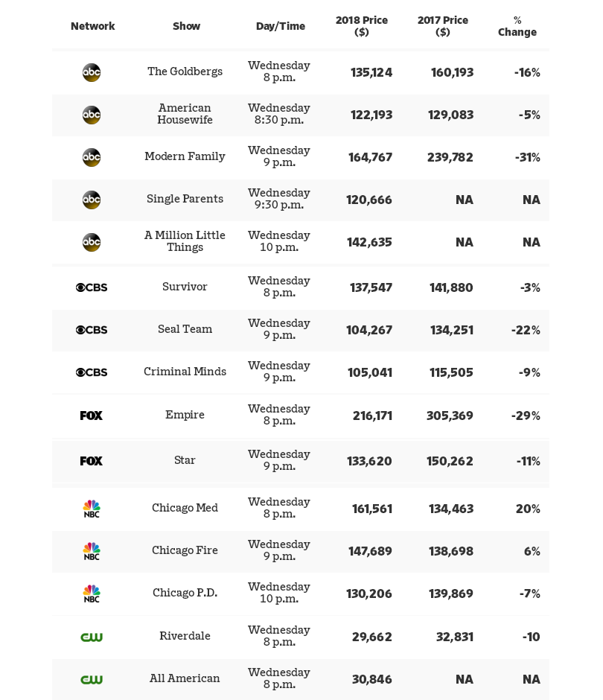Image resolution: width=603 pixels, height=700 pixels.
Task: Click the 2017 Price column header
Action: click(443, 26)
